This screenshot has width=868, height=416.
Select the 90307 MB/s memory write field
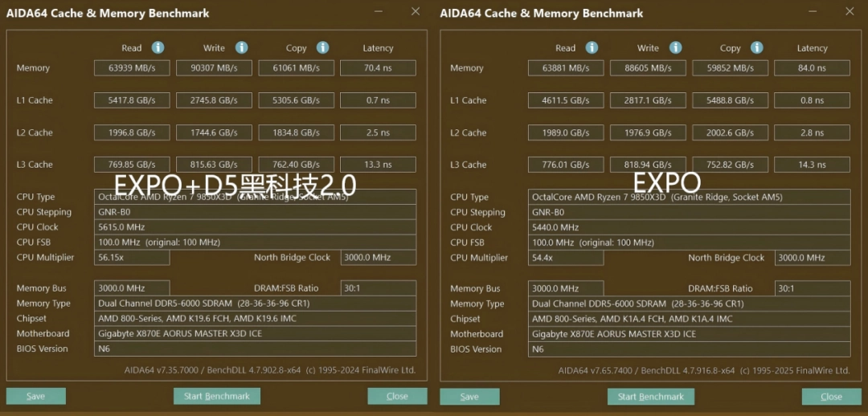click(x=214, y=68)
